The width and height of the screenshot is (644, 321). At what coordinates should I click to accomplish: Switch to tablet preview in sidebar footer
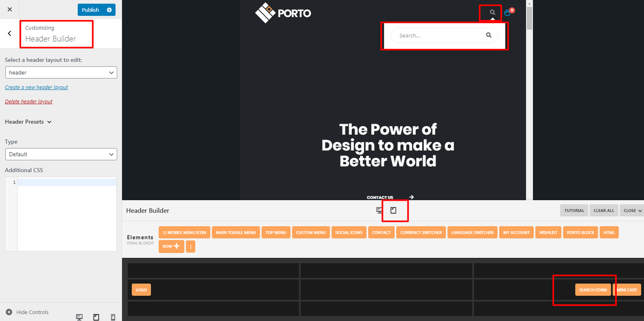click(96, 317)
